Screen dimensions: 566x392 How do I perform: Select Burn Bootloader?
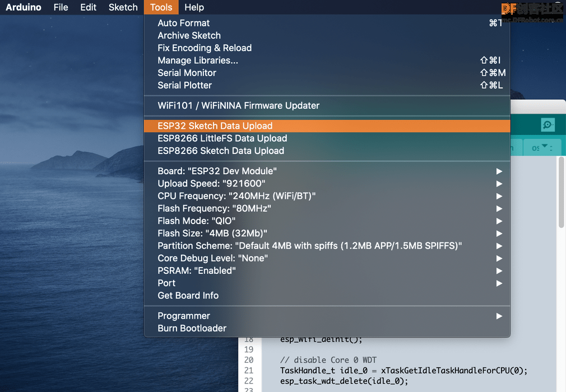[x=327, y=328]
